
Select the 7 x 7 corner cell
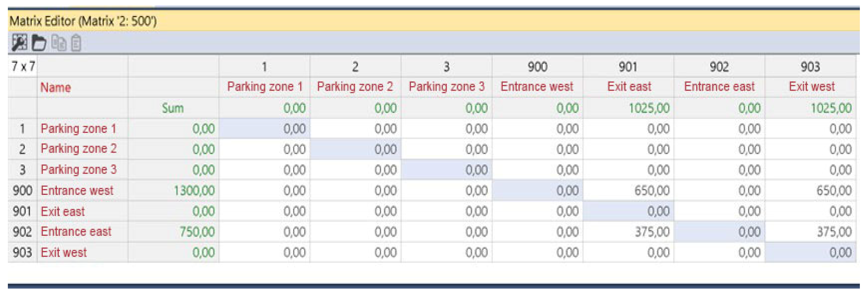(23, 66)
